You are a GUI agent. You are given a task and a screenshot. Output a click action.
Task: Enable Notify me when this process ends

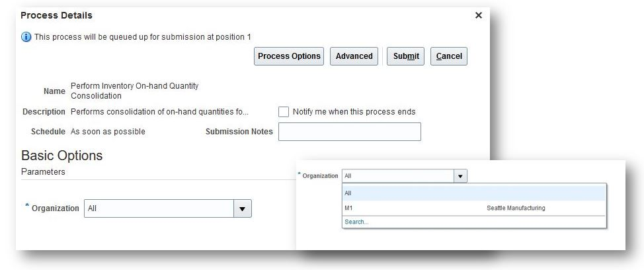[284, 112]
